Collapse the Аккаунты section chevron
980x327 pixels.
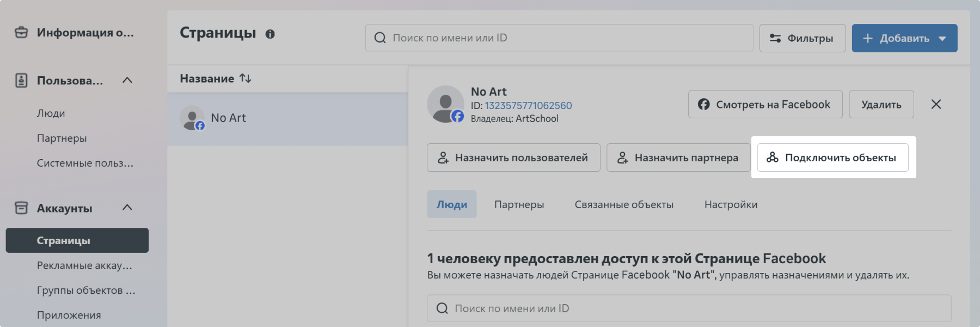(127, 207)
